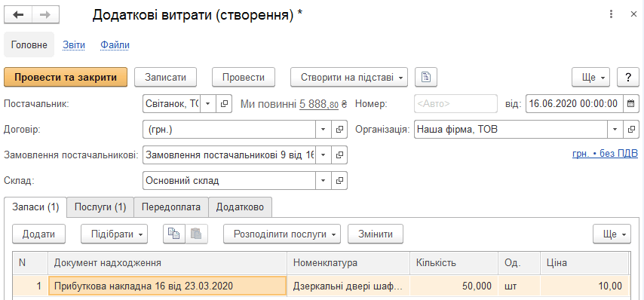Image resolution: width=644 pixels, height=300 pixels.
Task: Switch to the Додатково tab
Action: [241, 207]
